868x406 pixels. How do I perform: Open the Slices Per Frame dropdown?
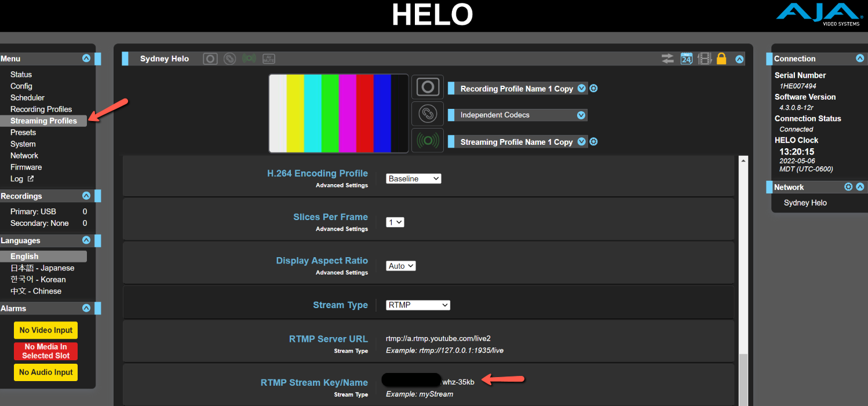point(395,222)
